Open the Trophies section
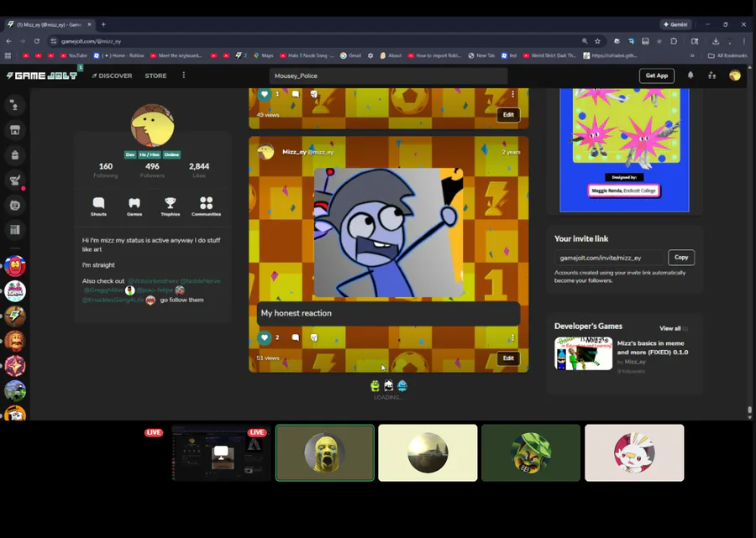The height and width of the screenshot is (538, 756). point(171,206)
